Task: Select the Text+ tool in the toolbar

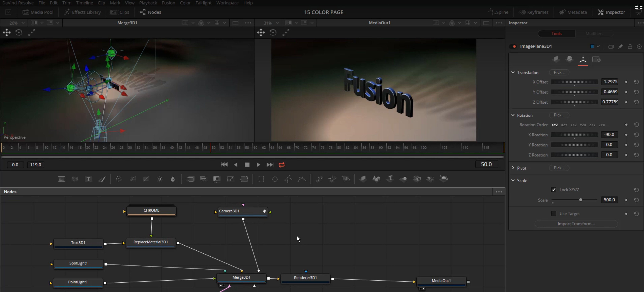Action: click(x=88, y=179)
